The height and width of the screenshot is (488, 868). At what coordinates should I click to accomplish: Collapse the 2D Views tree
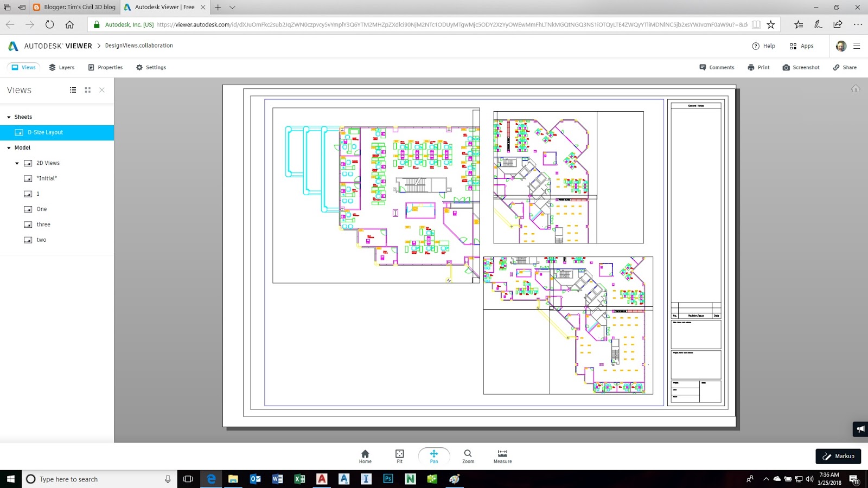click(x=17, y=163)
